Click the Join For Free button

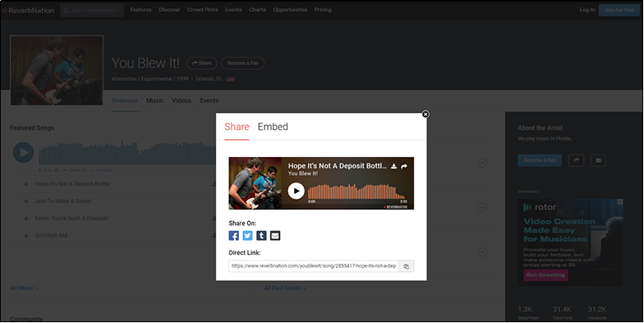click(619, 10)
